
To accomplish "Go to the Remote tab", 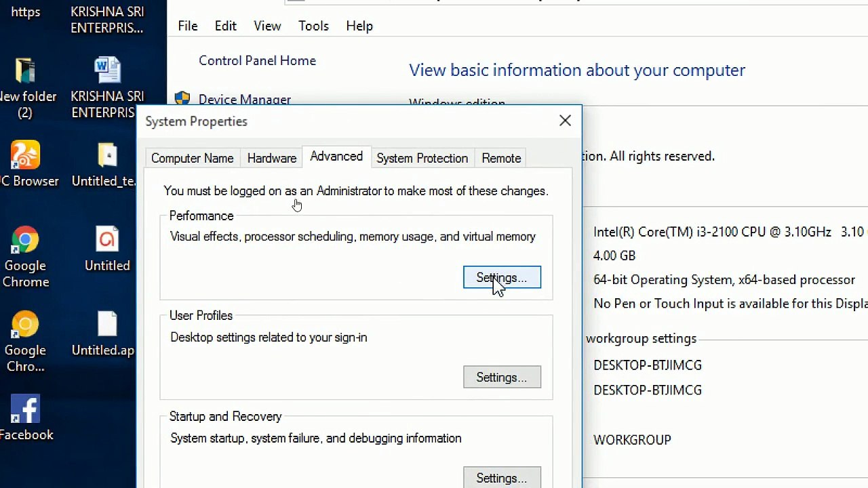I will pos(501,158).
